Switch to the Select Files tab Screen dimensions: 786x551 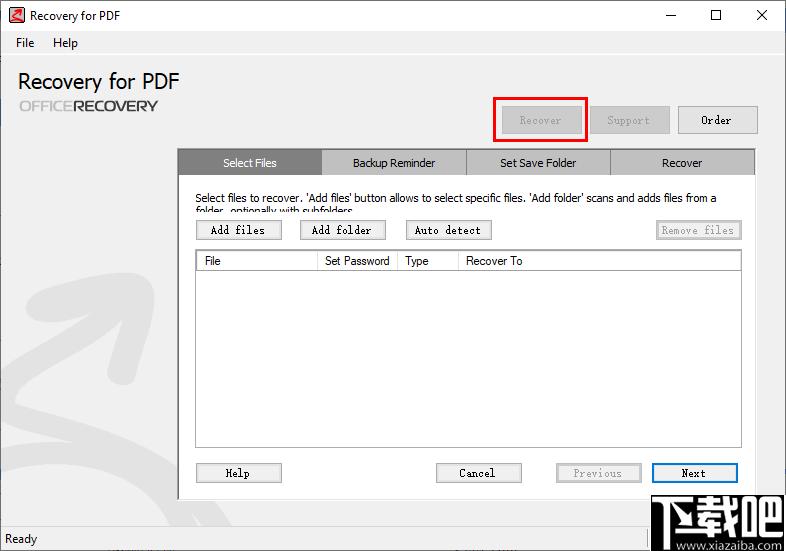tap(250, 162)
